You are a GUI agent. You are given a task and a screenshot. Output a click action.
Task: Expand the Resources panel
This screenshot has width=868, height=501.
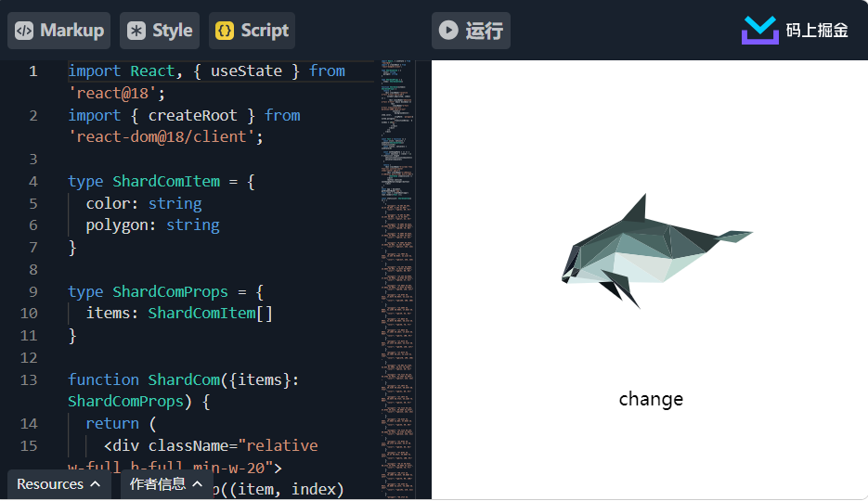pos(58,484)
